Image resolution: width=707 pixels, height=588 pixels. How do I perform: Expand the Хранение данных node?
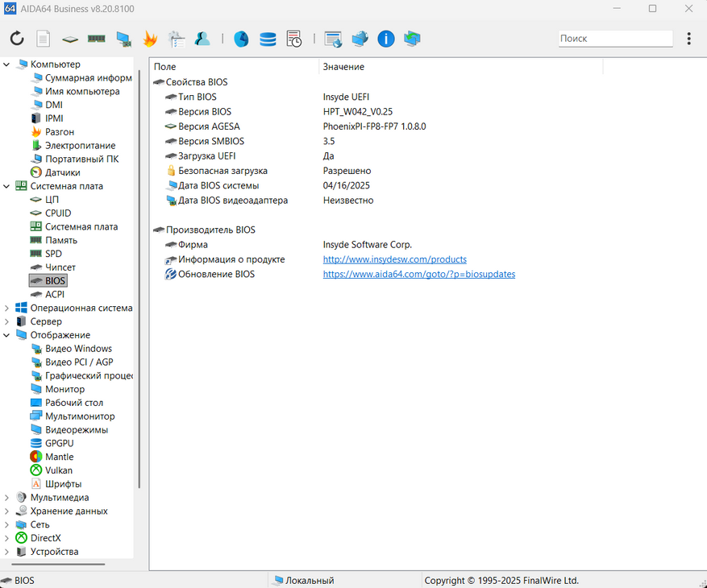[x=6, y=511]
